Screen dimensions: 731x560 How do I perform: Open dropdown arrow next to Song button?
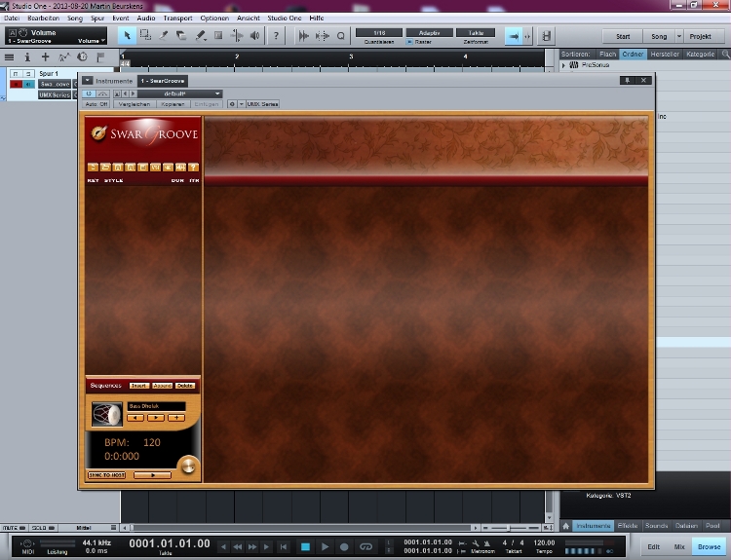point(679,36)
